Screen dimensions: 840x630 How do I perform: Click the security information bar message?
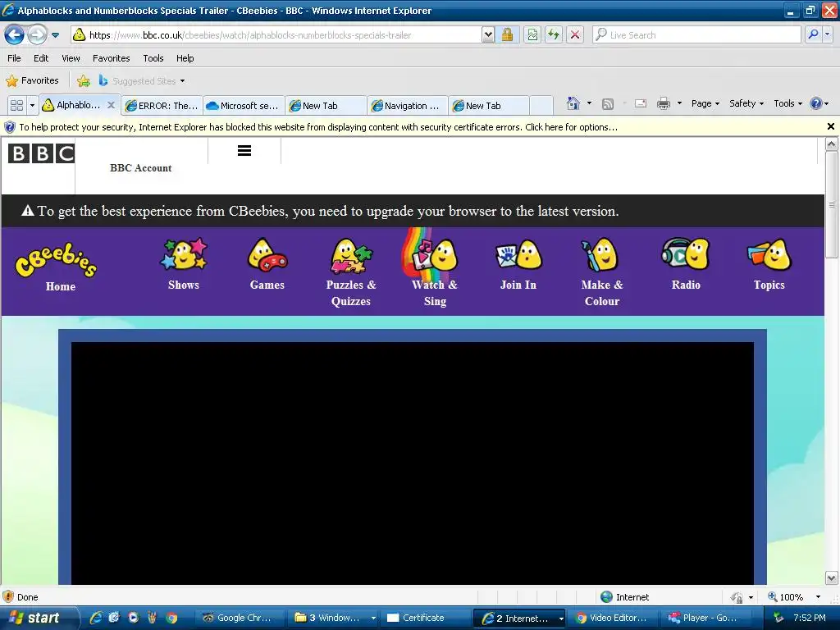point(318,127)
